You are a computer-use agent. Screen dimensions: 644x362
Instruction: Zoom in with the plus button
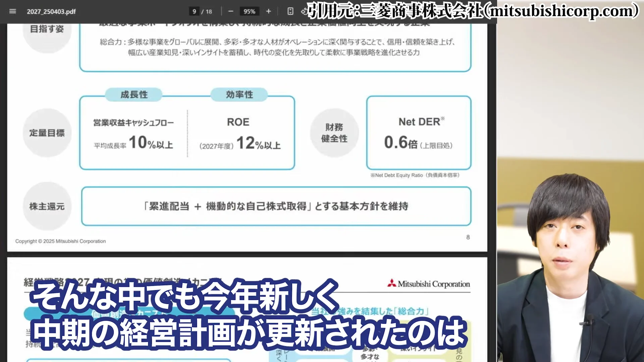pyautogui.click(x=268, y=11)
